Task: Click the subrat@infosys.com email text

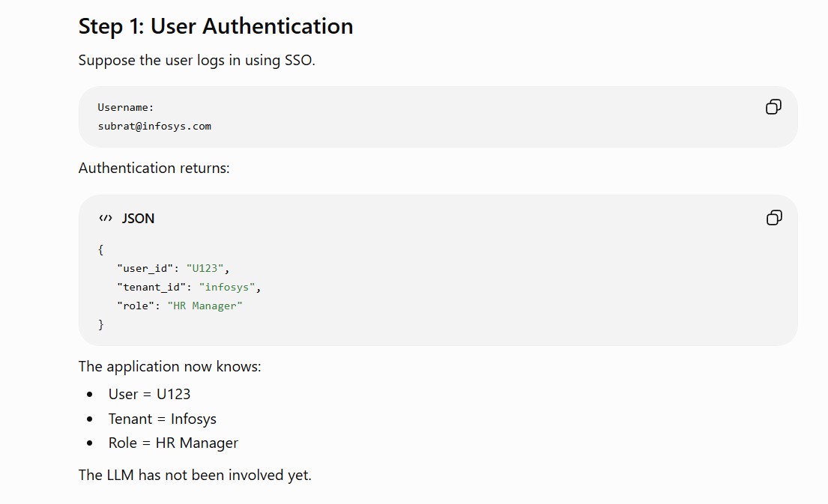Action: 154,126
